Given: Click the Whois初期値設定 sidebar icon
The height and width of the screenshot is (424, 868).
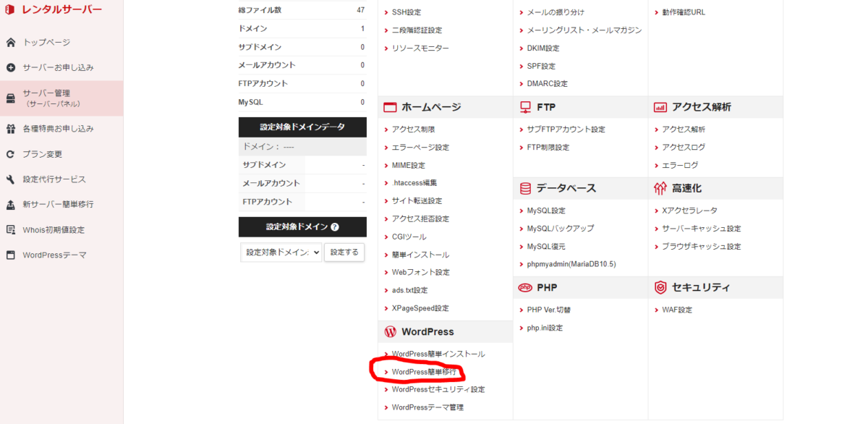Looking at the screenshot, I should pyautogui.click(x=11, y=230).
